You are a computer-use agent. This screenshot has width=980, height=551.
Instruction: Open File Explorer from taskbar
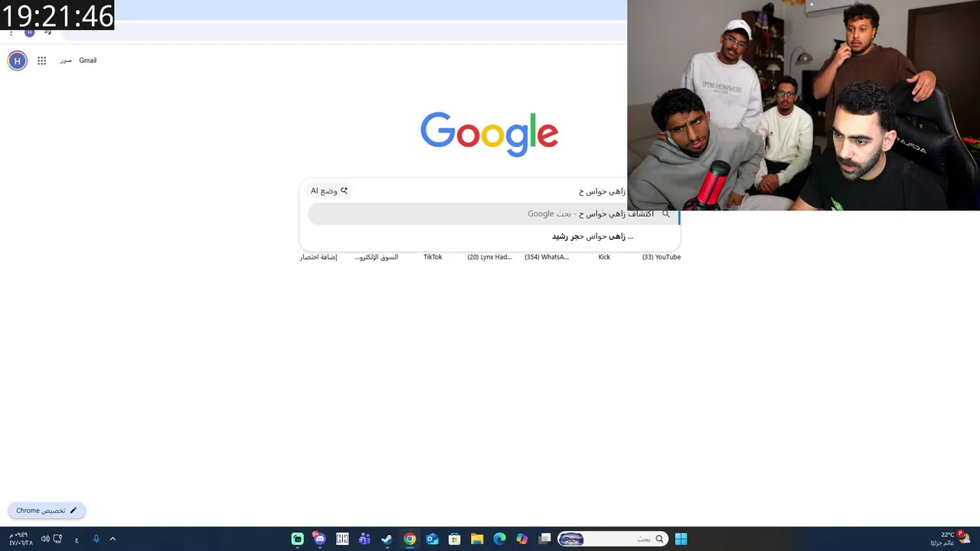(477, 539)
